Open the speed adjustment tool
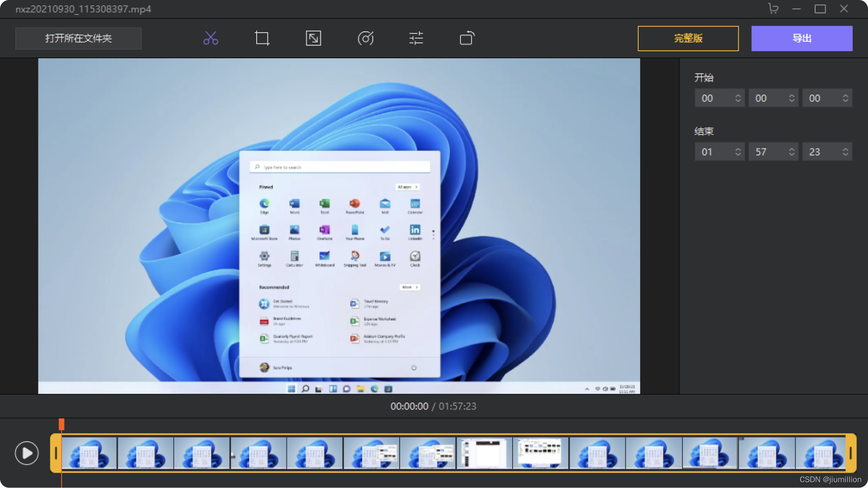The image size is (868, 488). [x=365, y=38]
